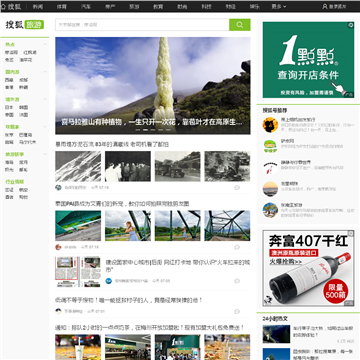This screenshot has width=360, height=360.
Task: Open the old truck black-and-white thumbnail
Action: (x=178, y=166)
